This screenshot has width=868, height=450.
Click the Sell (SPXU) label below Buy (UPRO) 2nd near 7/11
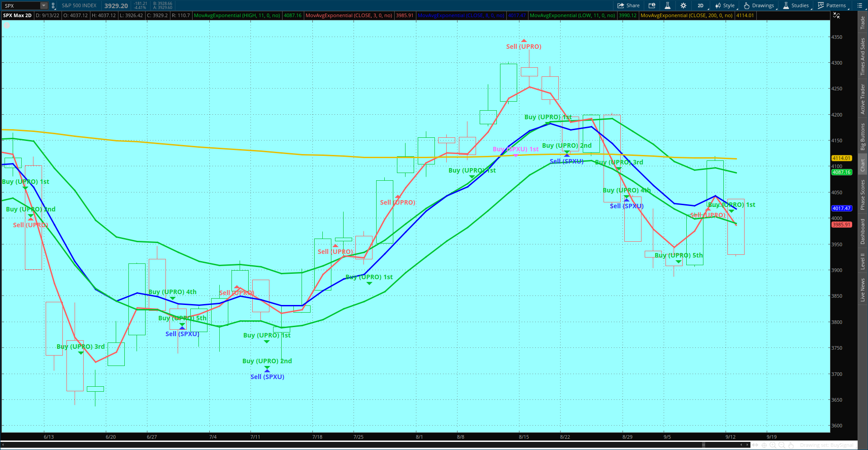[267, 377]
